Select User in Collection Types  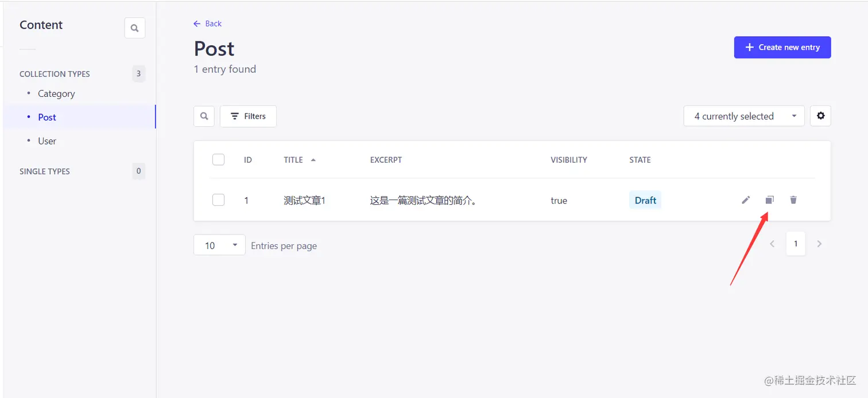47,141
